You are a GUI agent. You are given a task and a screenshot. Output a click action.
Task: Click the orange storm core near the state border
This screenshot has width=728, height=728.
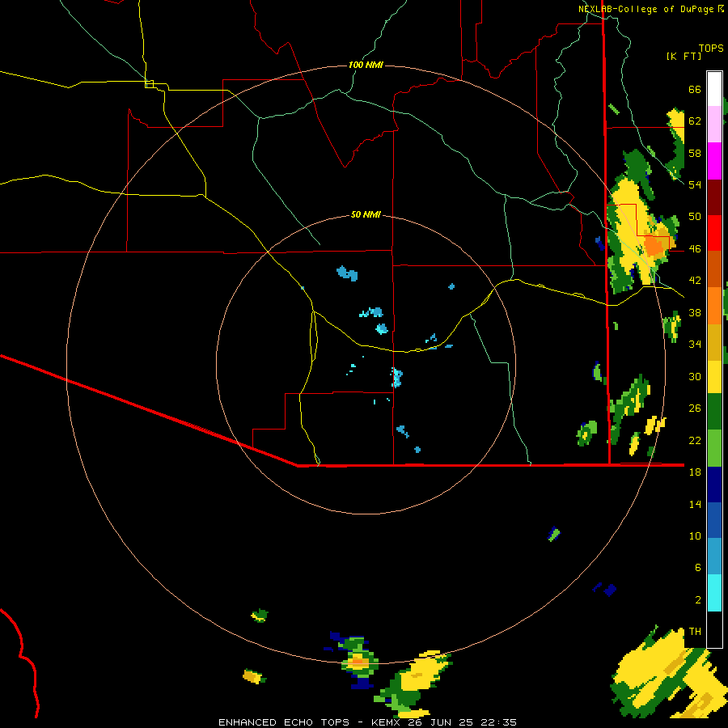654,246
